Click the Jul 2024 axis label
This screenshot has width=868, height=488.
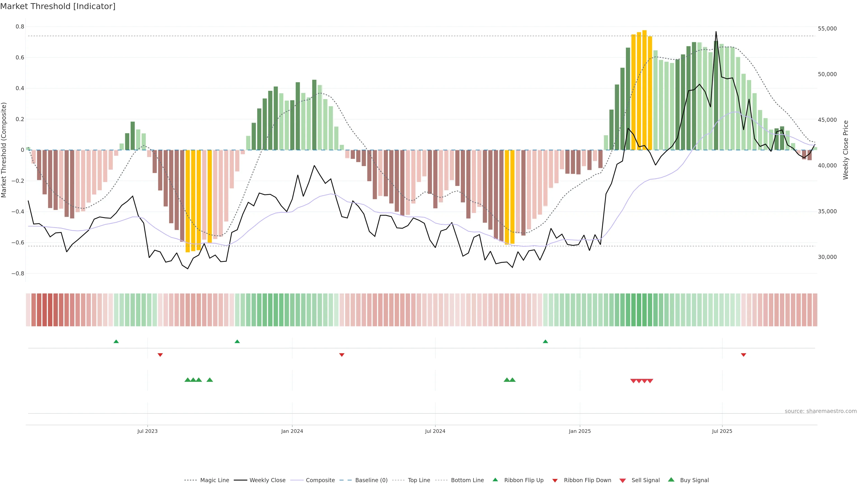pos(435,431)
